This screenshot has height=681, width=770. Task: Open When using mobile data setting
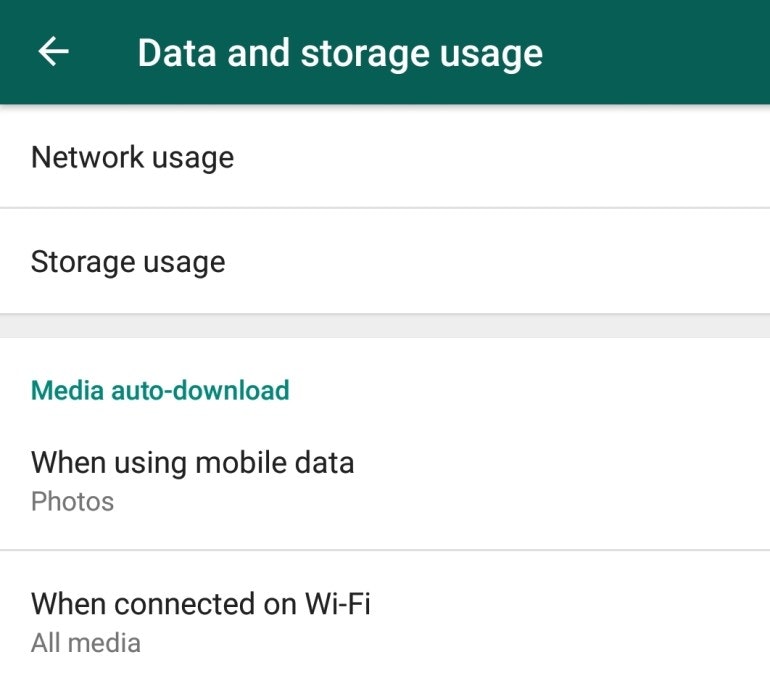[193, 480]
